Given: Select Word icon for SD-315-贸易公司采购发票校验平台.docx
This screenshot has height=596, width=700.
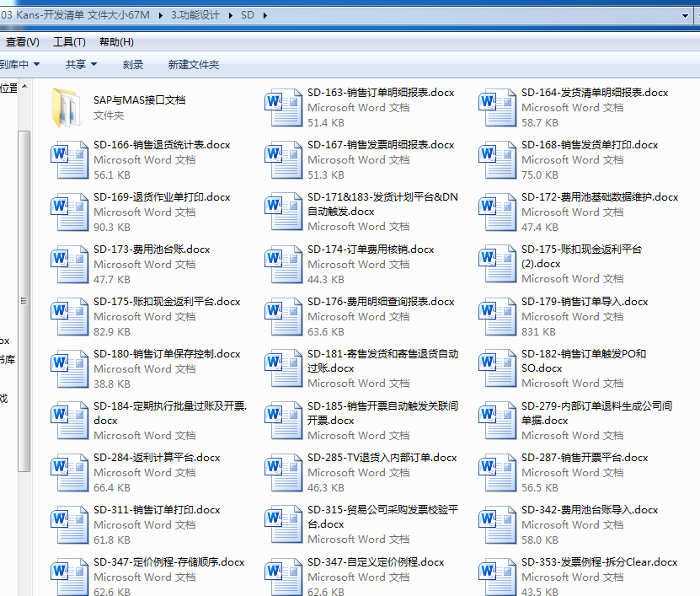Looking at the screenshot, I should pyautogui.click(x=283, y=524).
